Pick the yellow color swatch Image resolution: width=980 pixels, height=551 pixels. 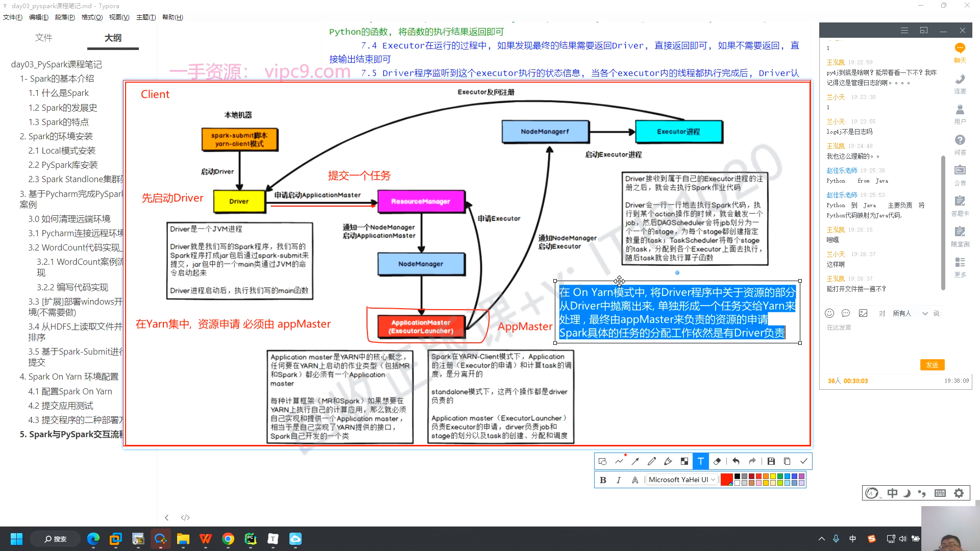(x=773, y=477)
